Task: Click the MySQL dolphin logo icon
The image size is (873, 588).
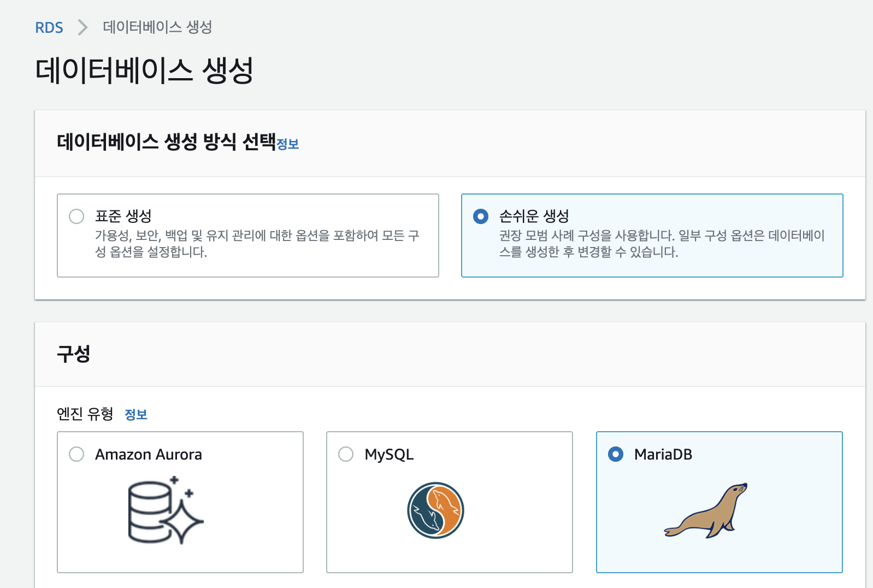Action: coord(435,510)
